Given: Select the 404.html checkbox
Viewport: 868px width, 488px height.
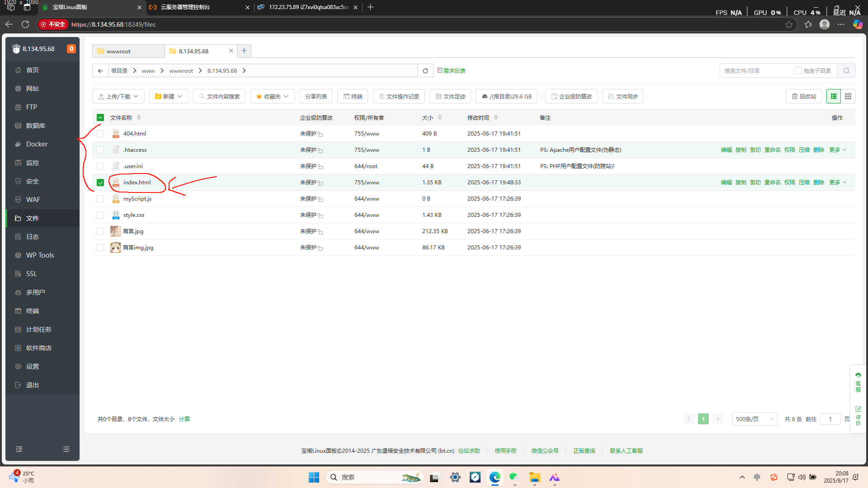Looking at the screenshot, I should click(x=100, y=134).
